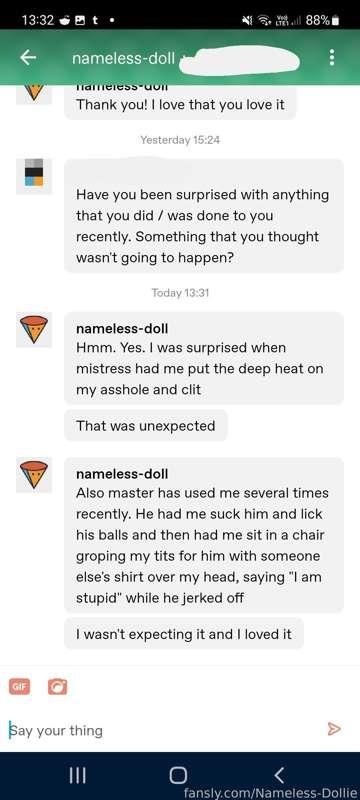This screenshot has height=800, width=360.
Task: Tap the Android home button
Action: [x=178, y=776]
